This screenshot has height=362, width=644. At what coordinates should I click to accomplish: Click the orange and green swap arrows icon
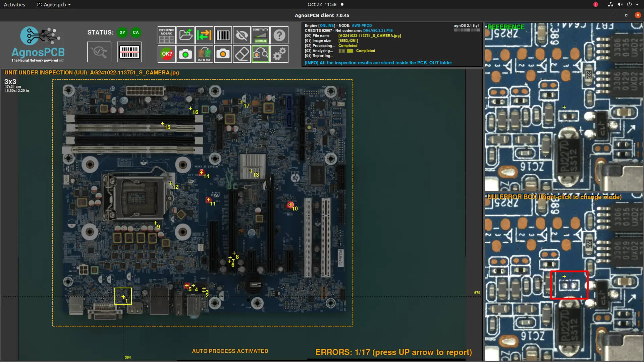204,35
